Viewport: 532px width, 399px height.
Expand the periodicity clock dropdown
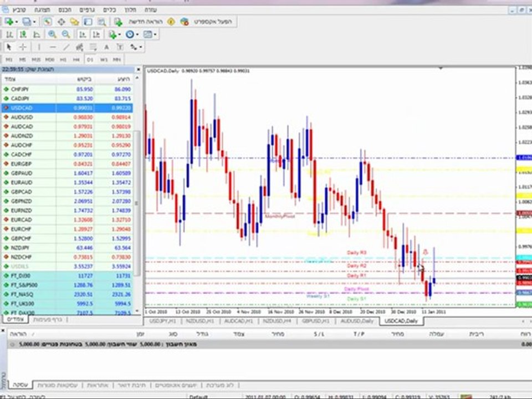coord(137,34)
